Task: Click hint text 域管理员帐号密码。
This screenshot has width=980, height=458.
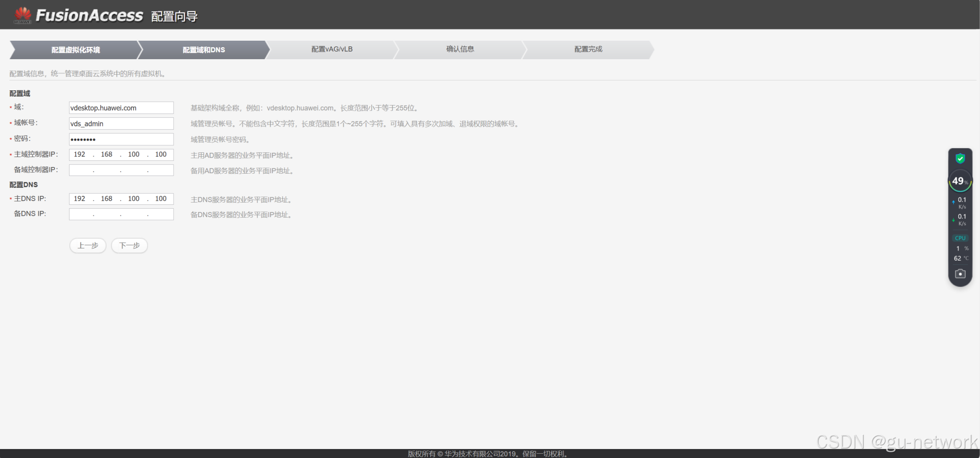Action: 220,140
